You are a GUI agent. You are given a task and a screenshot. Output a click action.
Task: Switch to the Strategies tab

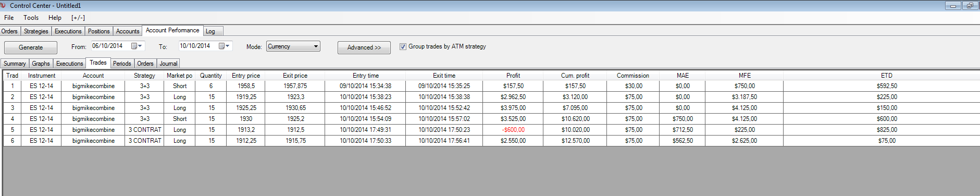point(36,31)
